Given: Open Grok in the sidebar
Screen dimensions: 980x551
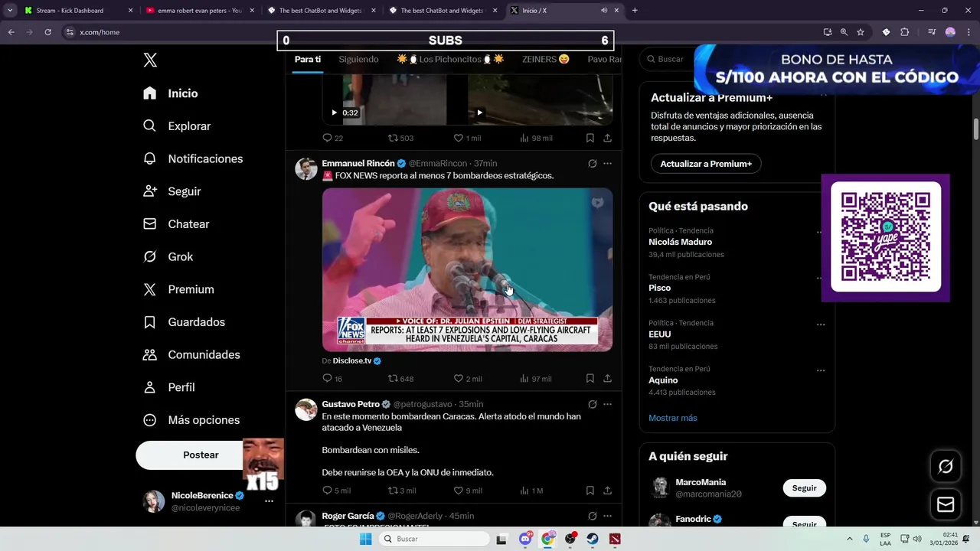Looking at the screenshot, I should [x=168, y=257].
